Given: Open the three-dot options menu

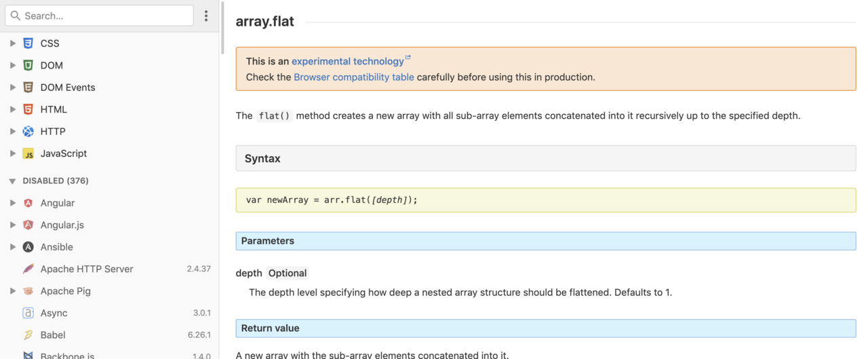Looking at the screenshot, I should tap(206, 16).
